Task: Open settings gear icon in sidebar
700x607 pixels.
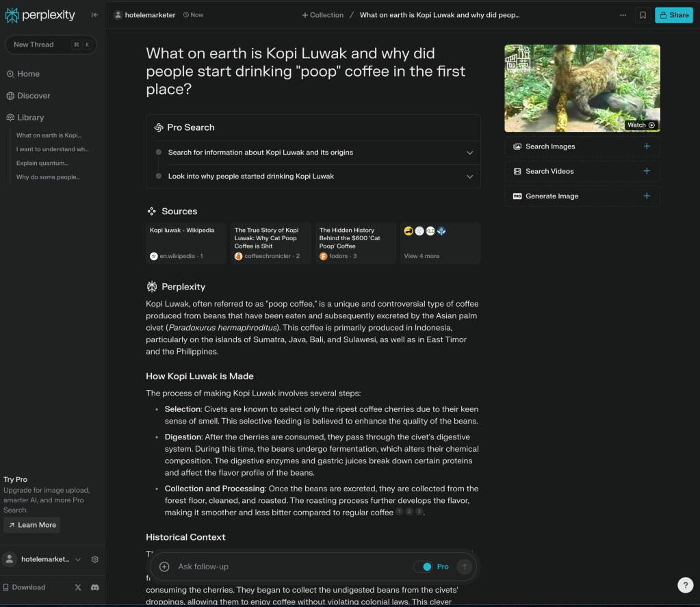Action: [x=94, y=559]
